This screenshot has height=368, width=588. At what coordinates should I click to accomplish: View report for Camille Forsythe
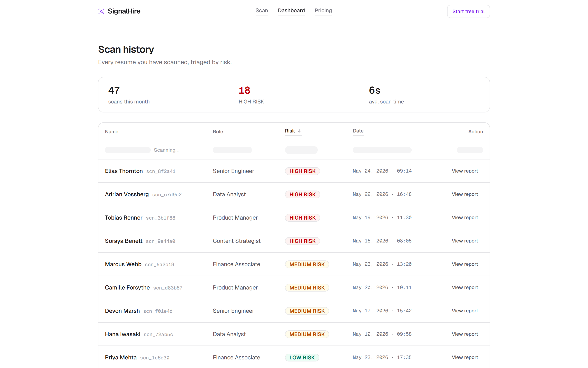(465, 287)
